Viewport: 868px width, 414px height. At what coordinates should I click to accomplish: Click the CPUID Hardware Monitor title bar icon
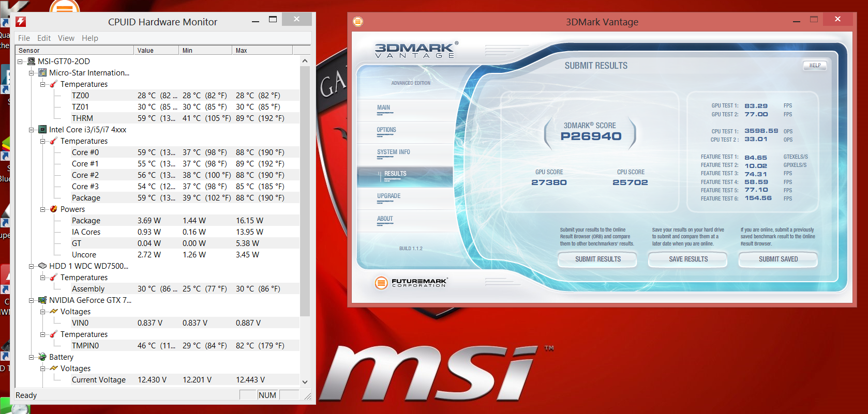[x=21, y=22]
